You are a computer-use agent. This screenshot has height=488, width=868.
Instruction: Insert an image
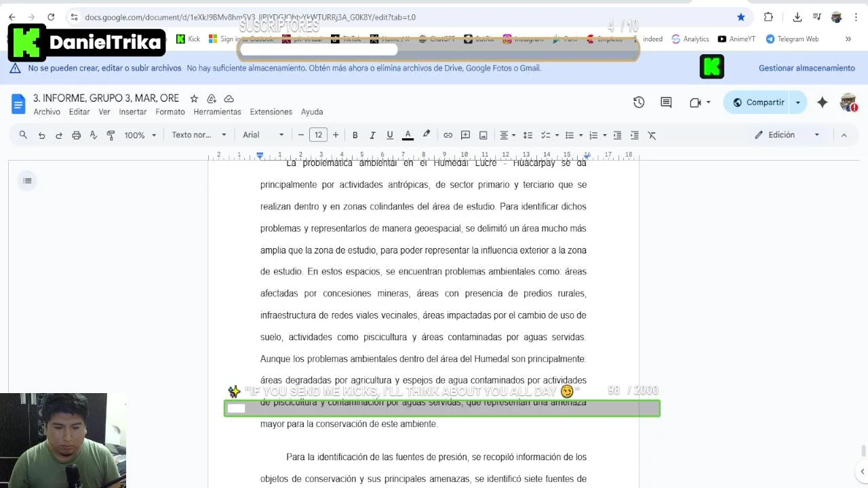(x=483, y=135)
